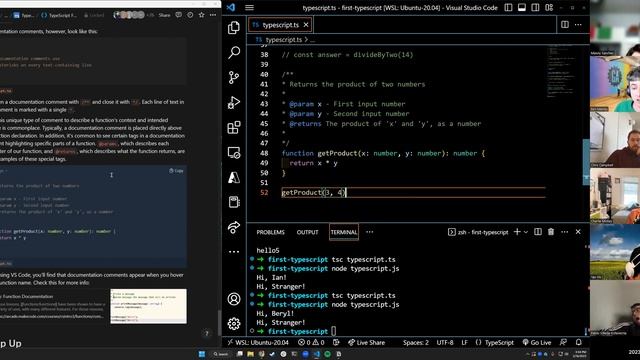Close the typescript.ts editor tab
Viewport: 640px width, 360px height.
point(306,25)
